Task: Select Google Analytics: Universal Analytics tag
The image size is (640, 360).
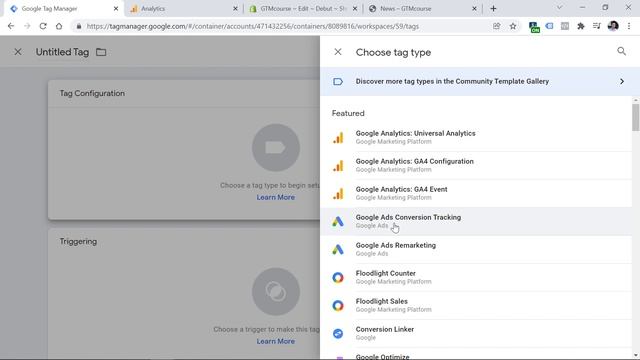Action: (x=476, y=138)
